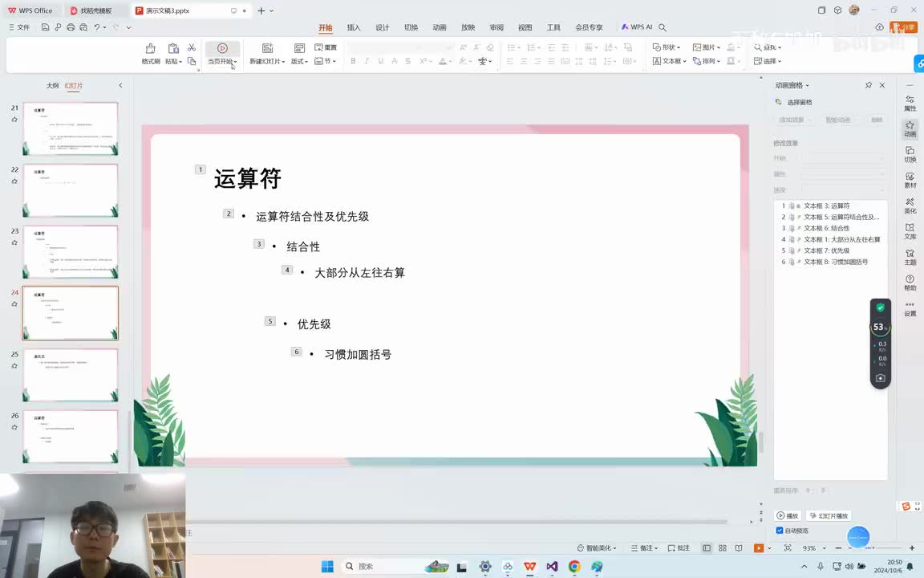
Task: Open the Select (选择) dropdown
Action: coord(768,61)
